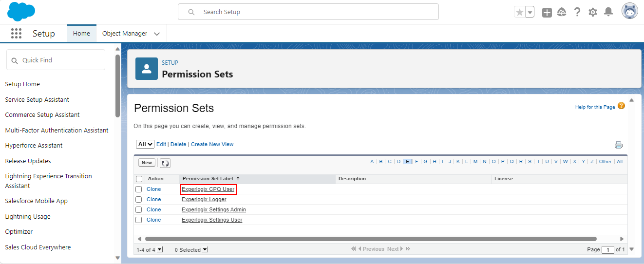This screenshot has width=644, height=264.
Task: Open the Experlogix CPQ User permission set
Action: click(x=208, y=189)
